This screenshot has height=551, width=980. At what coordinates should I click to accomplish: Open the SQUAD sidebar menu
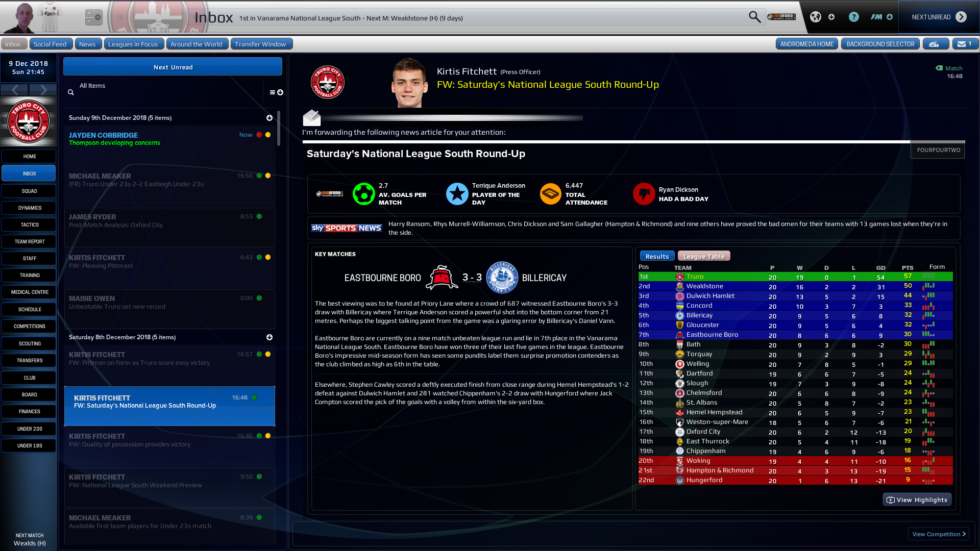[29, 191]
